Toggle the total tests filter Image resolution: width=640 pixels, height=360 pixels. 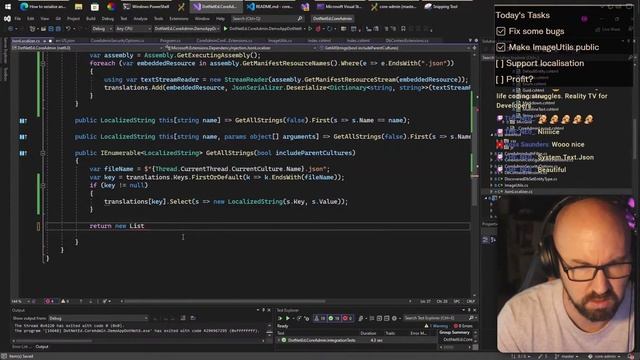(x=320, y=318)
